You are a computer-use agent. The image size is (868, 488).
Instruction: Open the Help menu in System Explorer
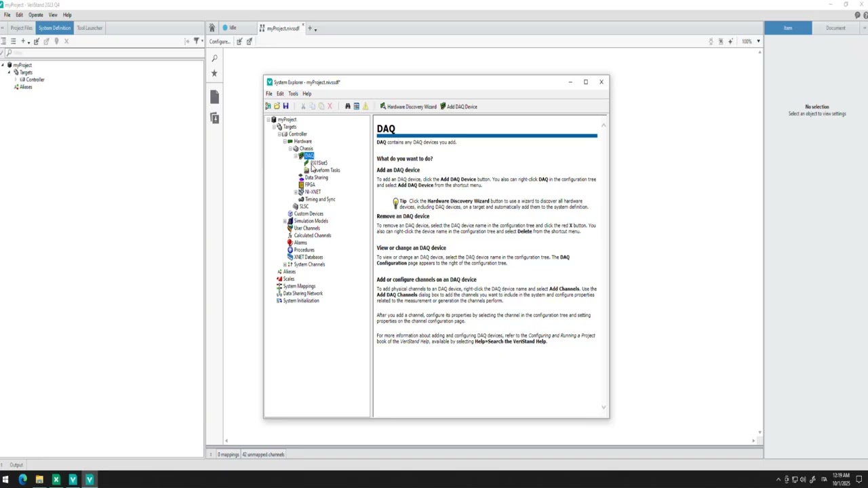point(307,94)
